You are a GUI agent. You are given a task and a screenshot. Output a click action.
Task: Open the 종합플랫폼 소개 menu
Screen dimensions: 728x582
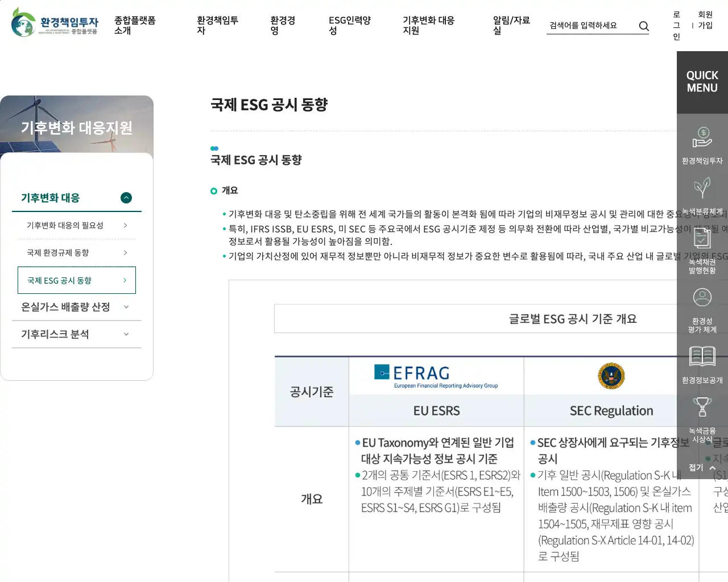click(135, 26)
